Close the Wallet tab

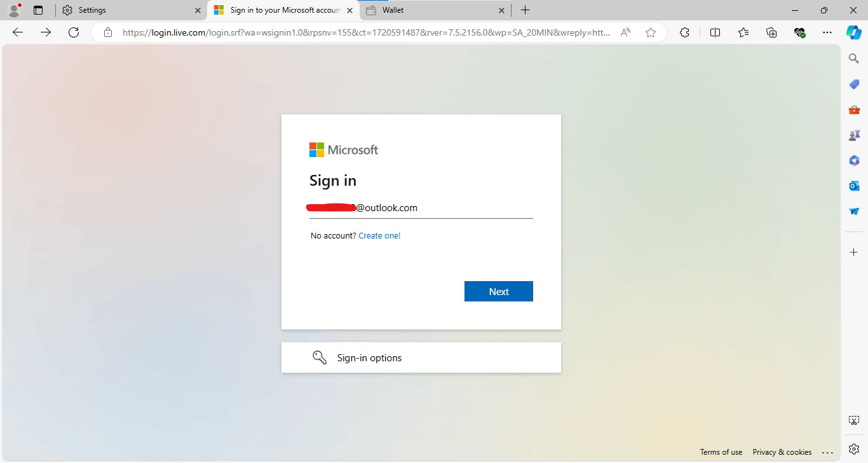tap(501, 10)
